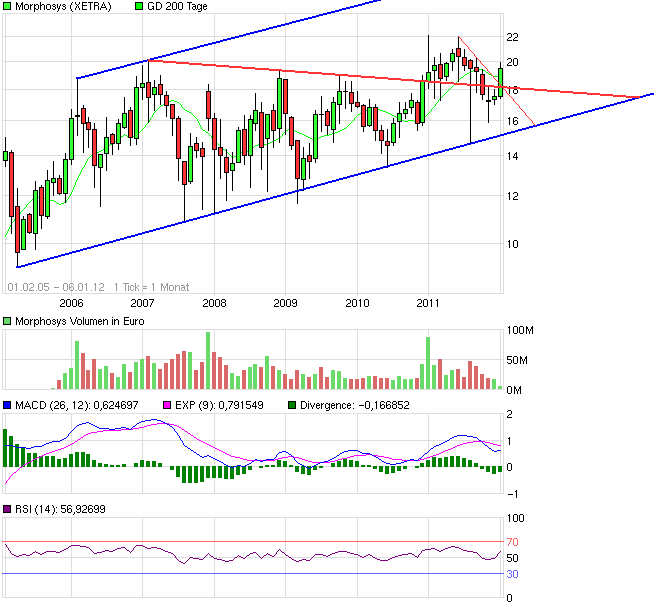The height and width of the screenshot is (606, 654).
Task: Click the date range '01.02.05 – 06.01.12' text
Action: (56, 287)
